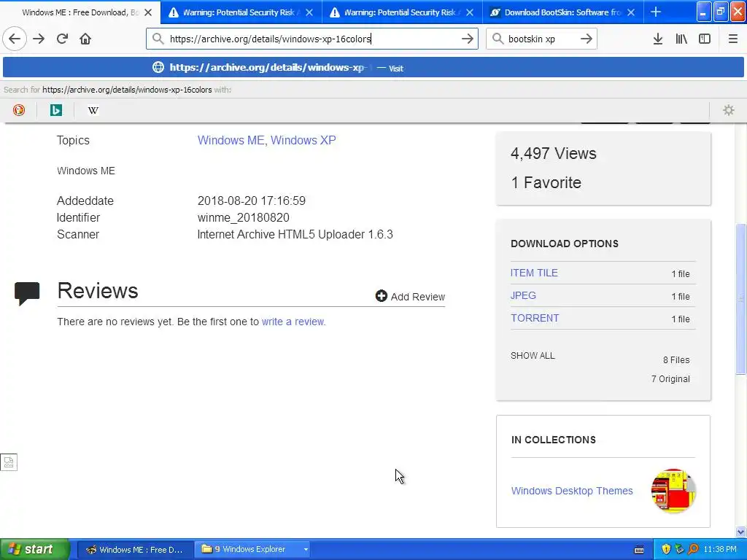The image size is (747, 560).
Task: Select the archive.org Visit suggestion
Action: pos(373,68)
